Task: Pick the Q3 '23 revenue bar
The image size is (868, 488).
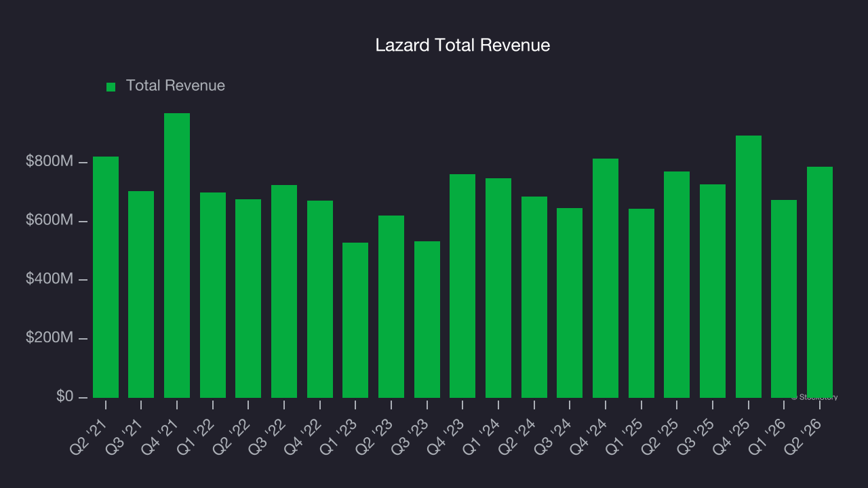Action: (x=427, y=319)
